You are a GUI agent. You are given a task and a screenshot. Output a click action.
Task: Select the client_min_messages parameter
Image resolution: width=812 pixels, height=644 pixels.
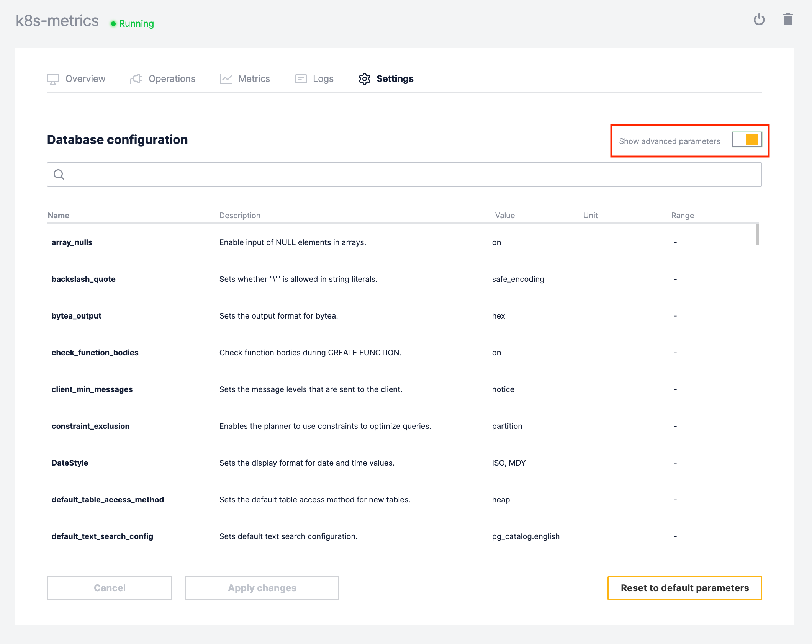click(x=92, y=389)
